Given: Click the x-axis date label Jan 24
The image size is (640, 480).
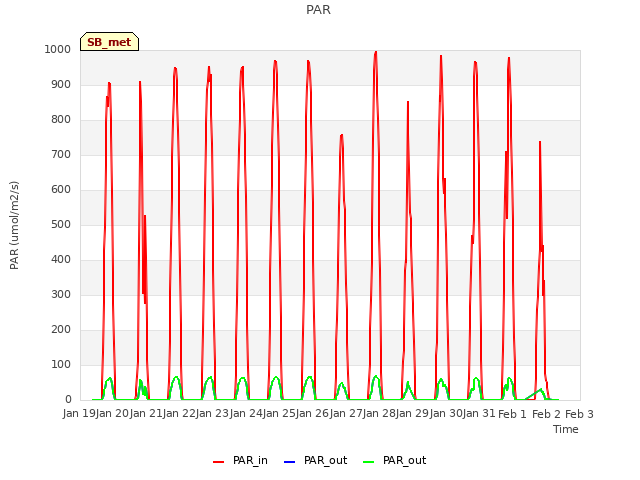Looking at the screenshot, I should click(246, 414).
